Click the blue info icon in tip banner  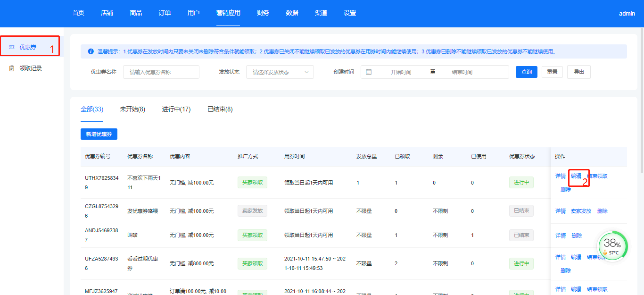coord(91,51)
